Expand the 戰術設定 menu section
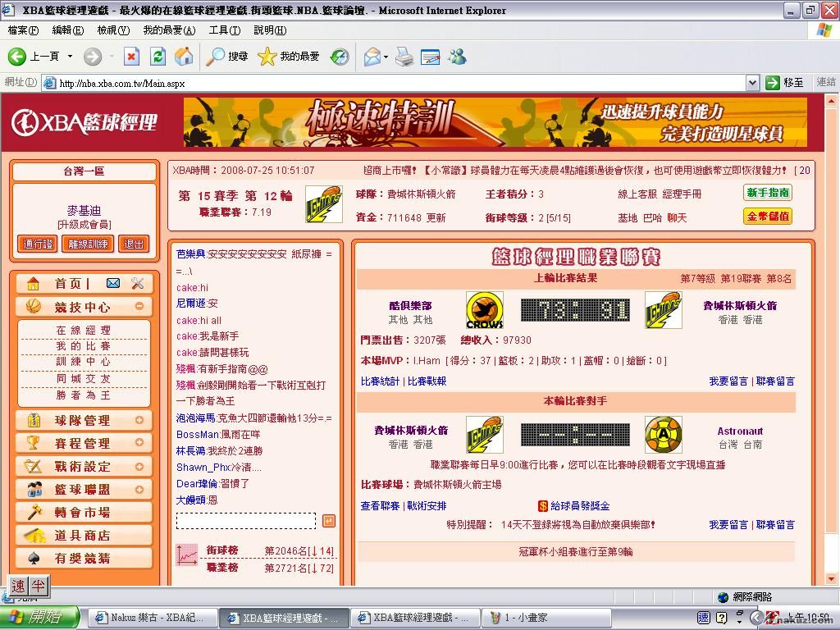This screenshot has height=630, width=840. click(139, 466)
